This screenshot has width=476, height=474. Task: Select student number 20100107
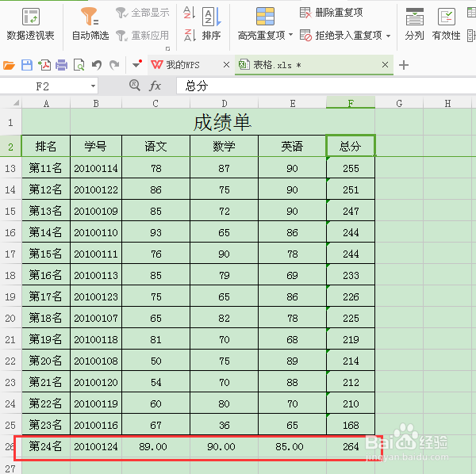tap(96, 318)
